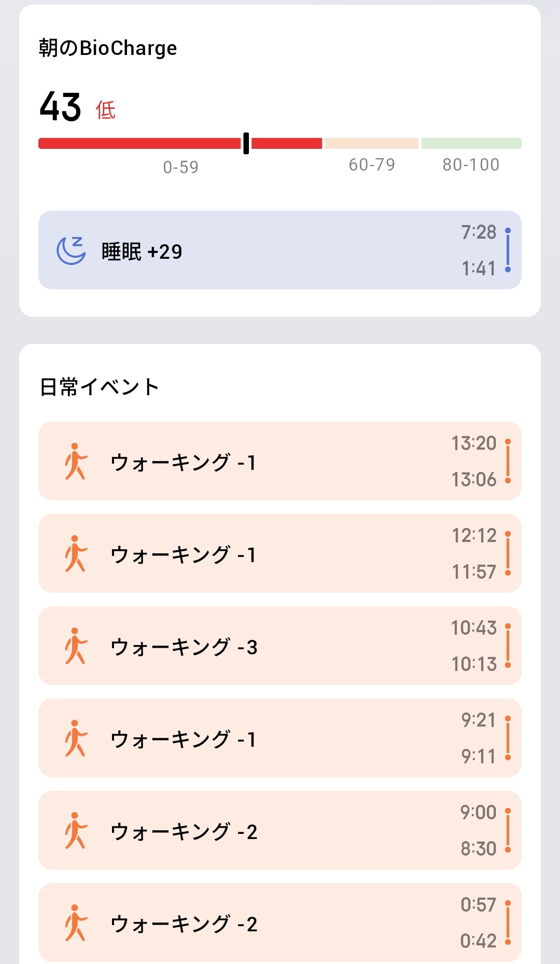Click the black BioCharge score marker
Screen dimensions: 560x964
click(x=246, y=143)
